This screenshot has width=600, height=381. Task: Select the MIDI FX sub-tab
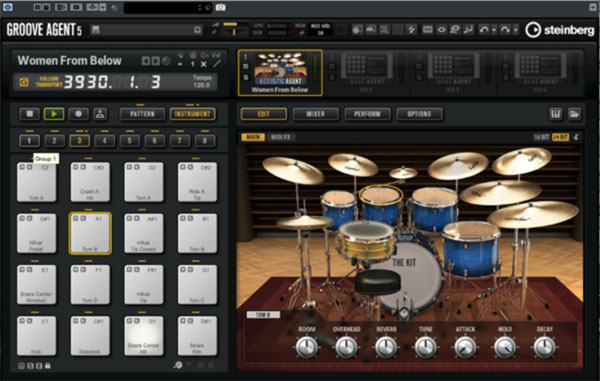click(x=280, y=137)
